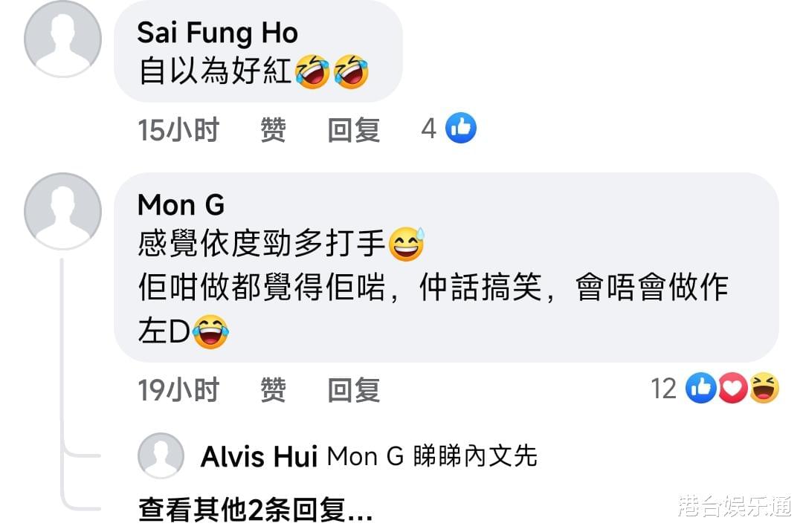Open Alvis Hui's small profile avatar
Screen dimensions: 803x532
coord(161,455)
